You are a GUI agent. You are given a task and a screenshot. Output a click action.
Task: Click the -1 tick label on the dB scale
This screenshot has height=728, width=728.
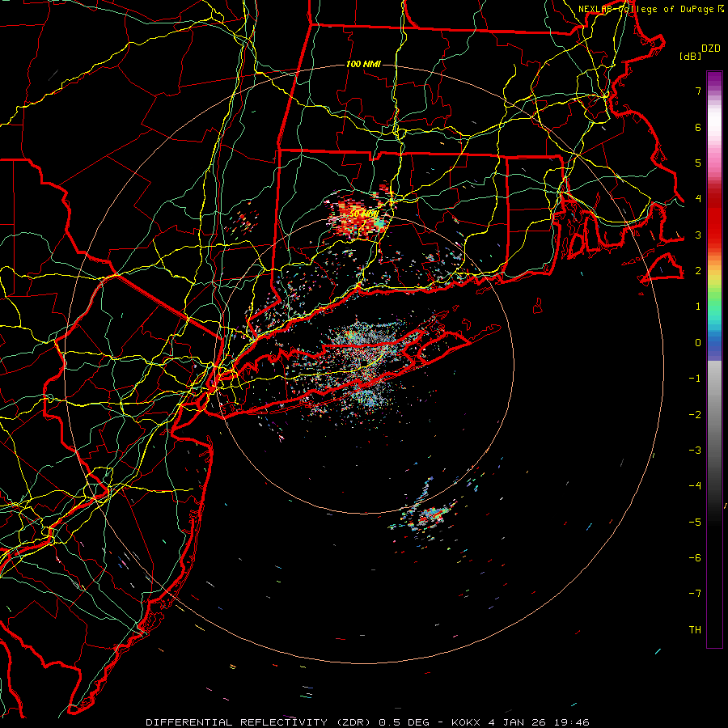(695, 379)
